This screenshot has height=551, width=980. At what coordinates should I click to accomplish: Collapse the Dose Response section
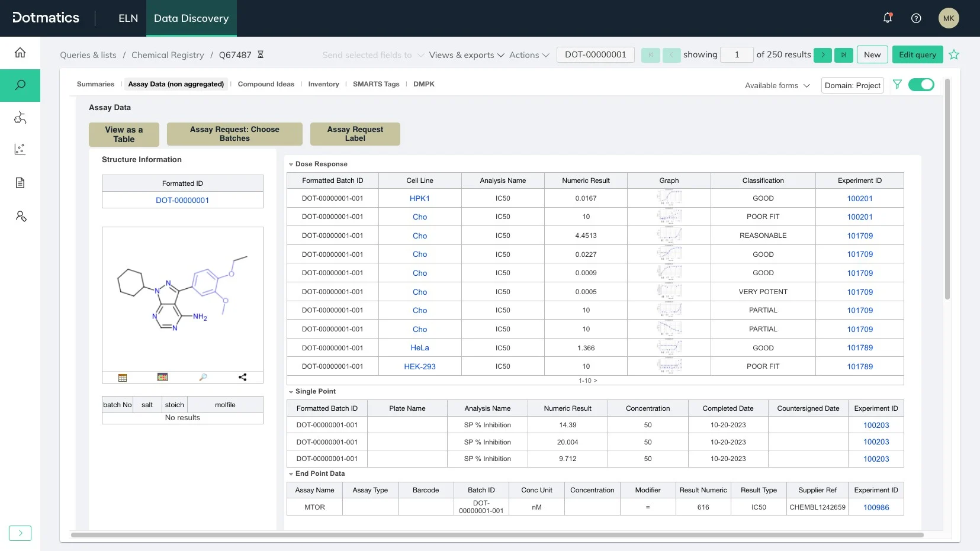click(x=291, y=164)
